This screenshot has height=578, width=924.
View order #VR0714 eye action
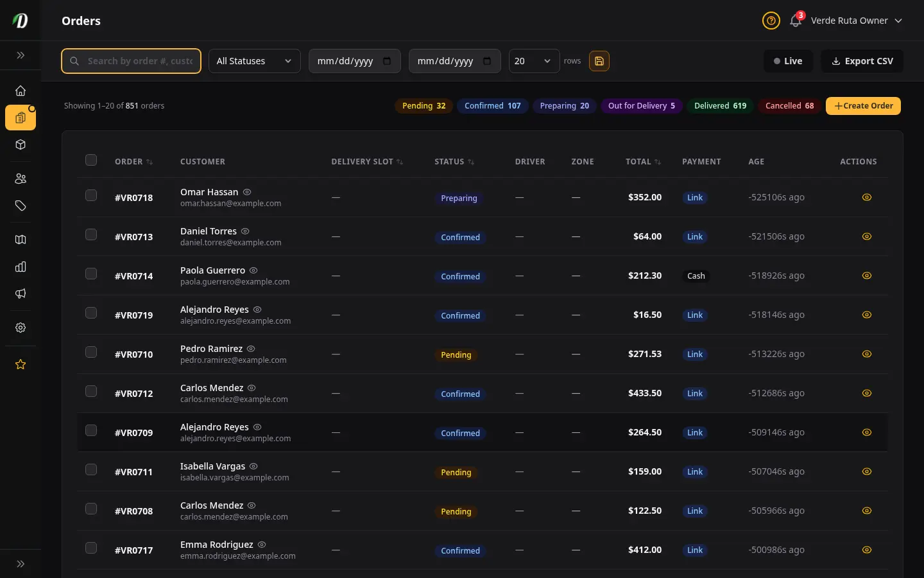point(867,276)
